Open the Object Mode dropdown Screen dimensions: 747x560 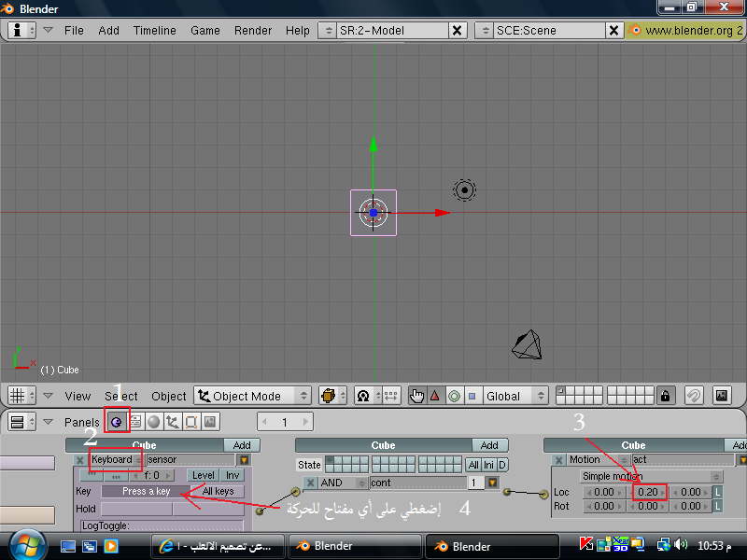[x=252, y=396]
